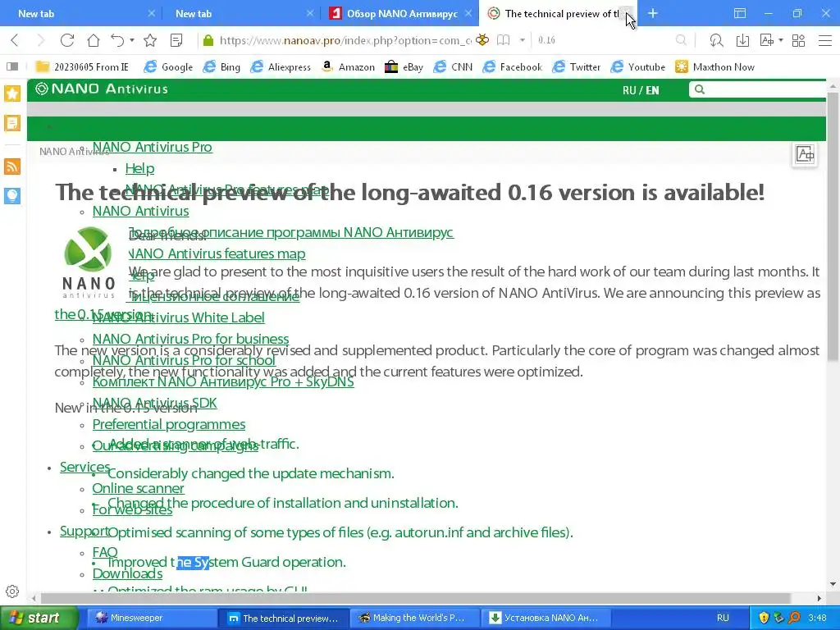Switch to Minesweeper in the taskbar
The image size is (840, 630).
tap(151, 618)
